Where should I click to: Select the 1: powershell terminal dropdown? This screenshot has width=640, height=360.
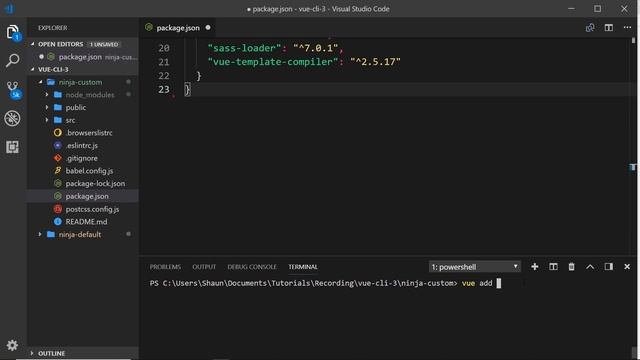point(474,267)
